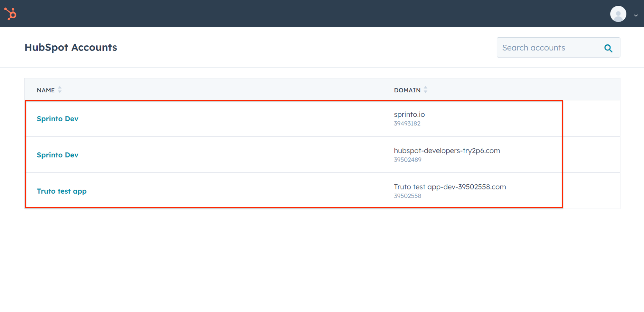Click the DOMAIN column header label
This screenshot has width=644, height=312.
pyautogui.click(x=407, y=90)
